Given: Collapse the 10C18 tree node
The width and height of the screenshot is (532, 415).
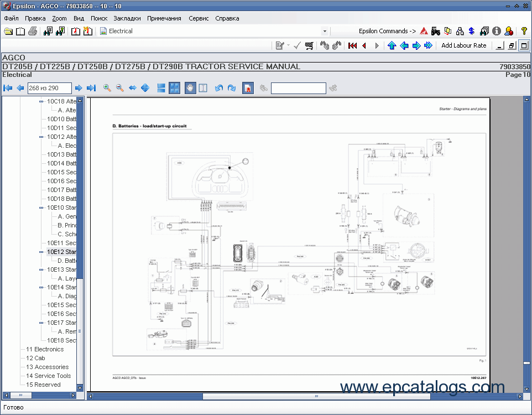Looking at the screenshot, I should [41, 102].
